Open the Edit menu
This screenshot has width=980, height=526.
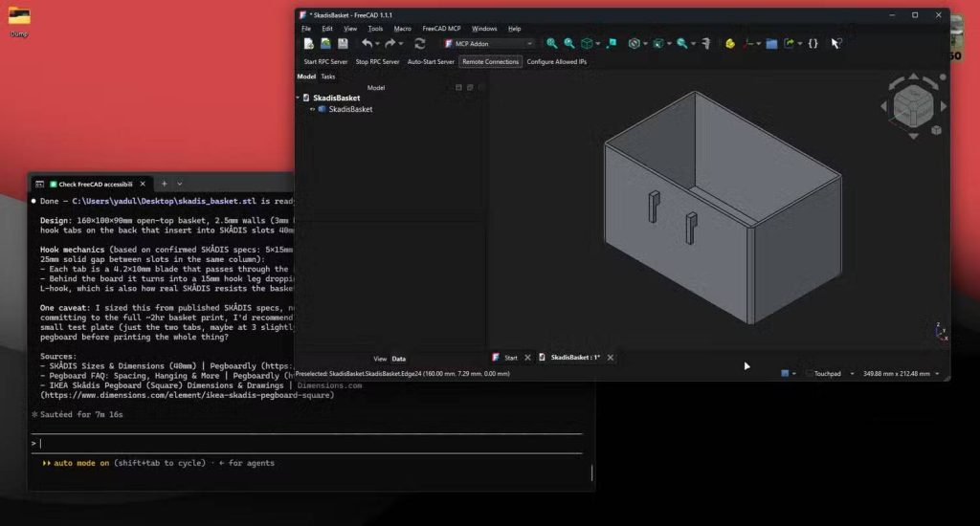(x=327, y=29)
